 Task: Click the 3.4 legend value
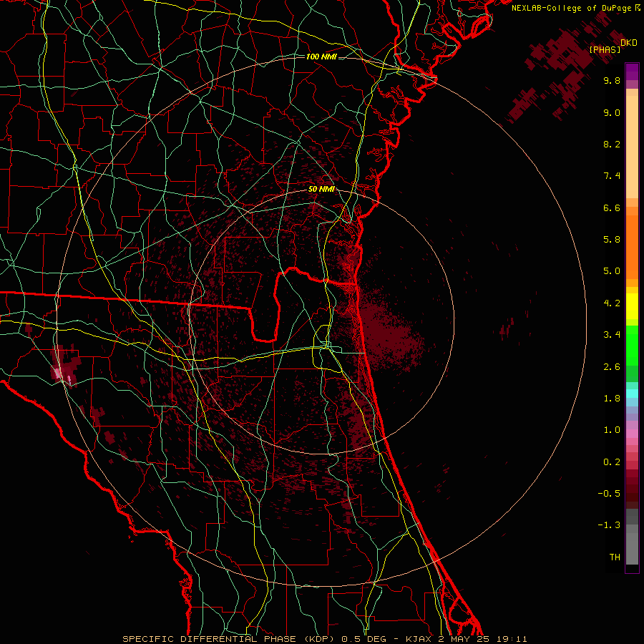point(612,335)
